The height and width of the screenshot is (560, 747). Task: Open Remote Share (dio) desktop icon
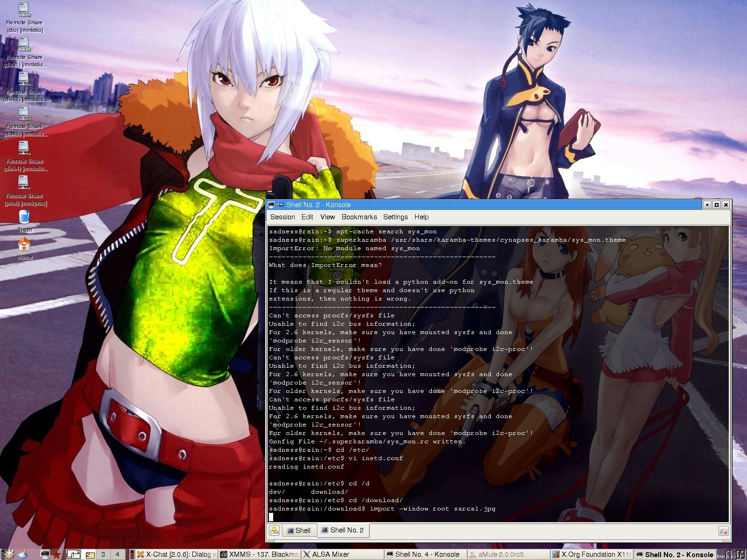point(24,17)
